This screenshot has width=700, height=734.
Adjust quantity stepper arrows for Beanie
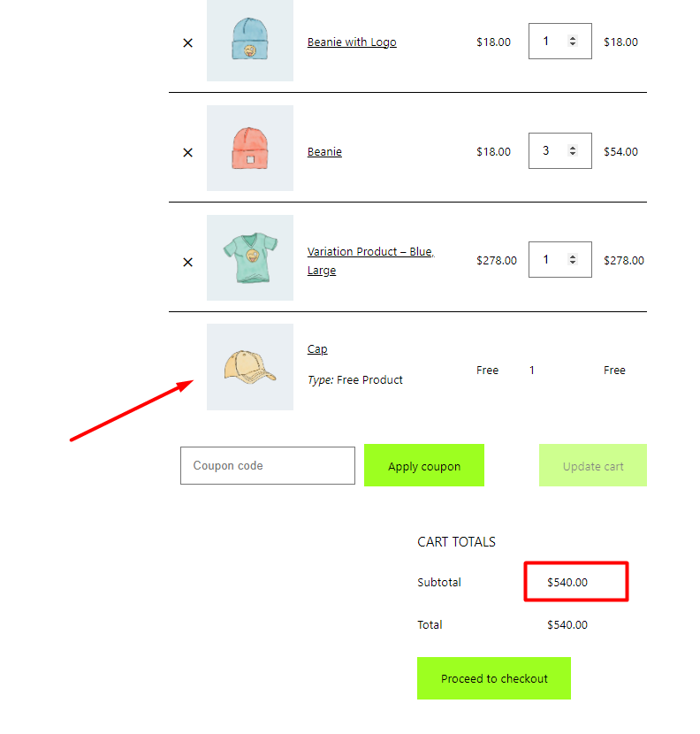(x=572, y=150)
